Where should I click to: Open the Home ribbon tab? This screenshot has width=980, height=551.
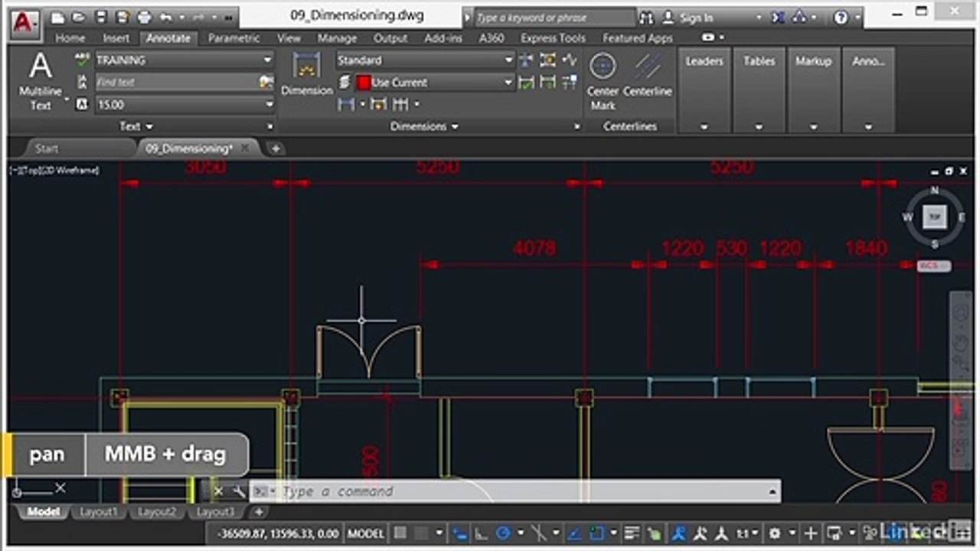pos(70,37)
